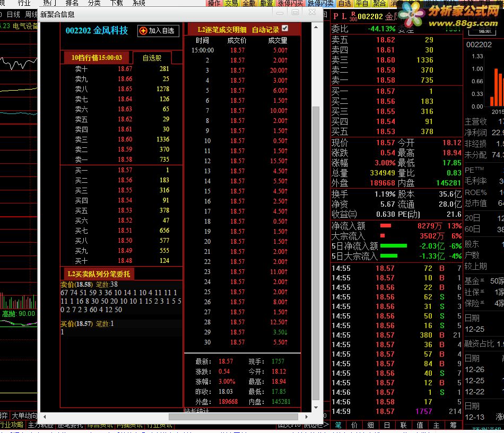Switch to 日 tab at bottom right
This screenshot has height=433, width=504.
tap(387, 425)
